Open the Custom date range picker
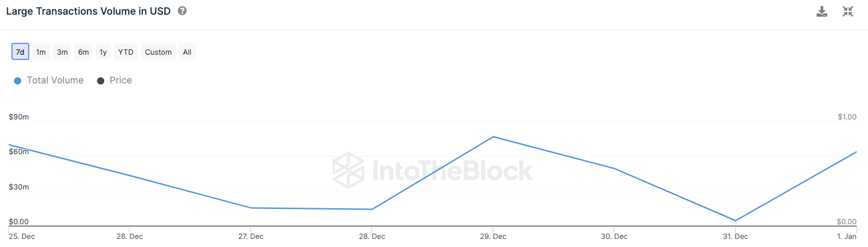 click(x=158, y=52)
